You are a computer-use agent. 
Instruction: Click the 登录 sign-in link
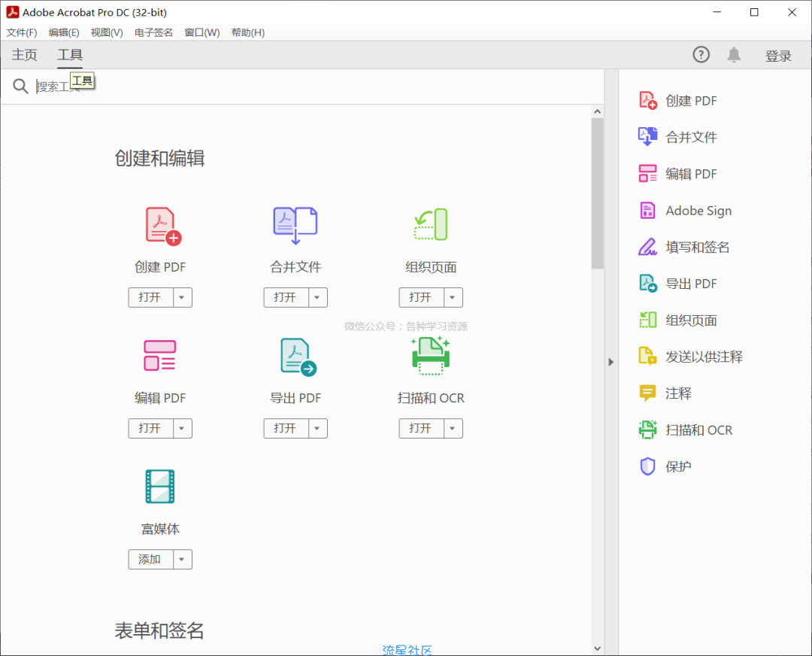point(778,56)
